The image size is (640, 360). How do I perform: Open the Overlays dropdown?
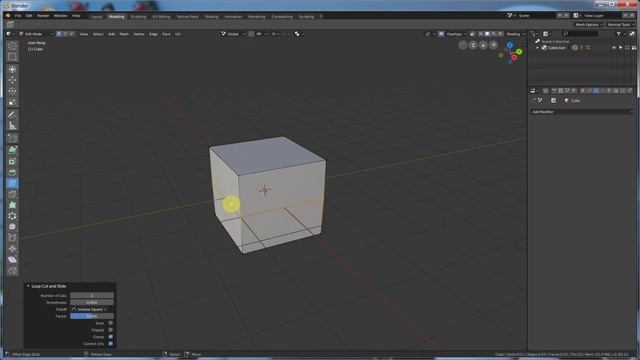[x=456, y=34]
